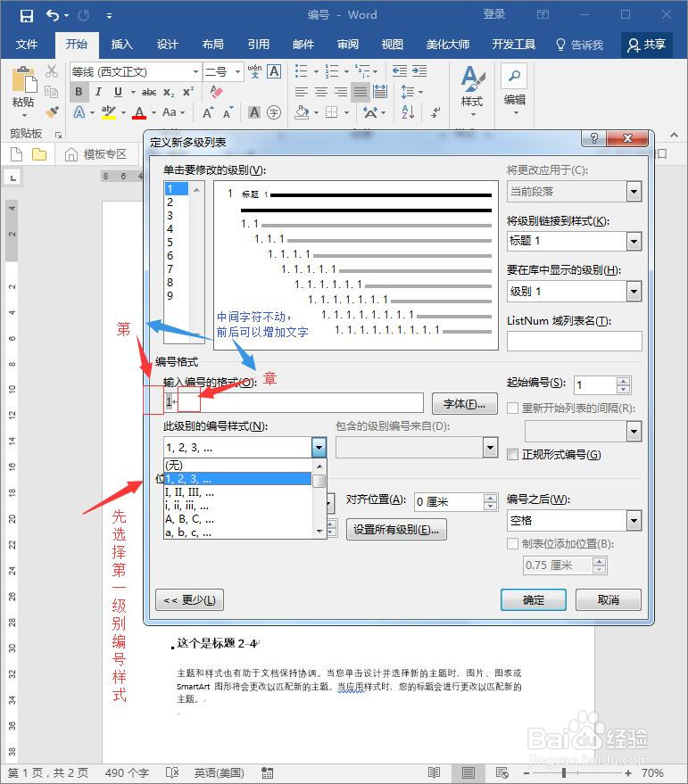
Task: Switch to the 引用 References tab
Action: click(x=258, y=45)
